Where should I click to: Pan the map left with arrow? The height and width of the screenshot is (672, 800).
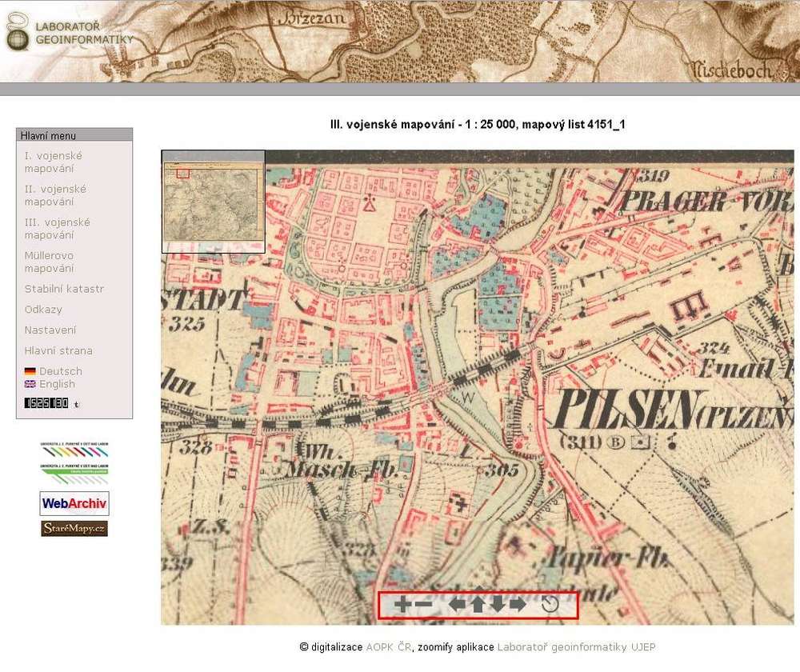tap(457, 605)
